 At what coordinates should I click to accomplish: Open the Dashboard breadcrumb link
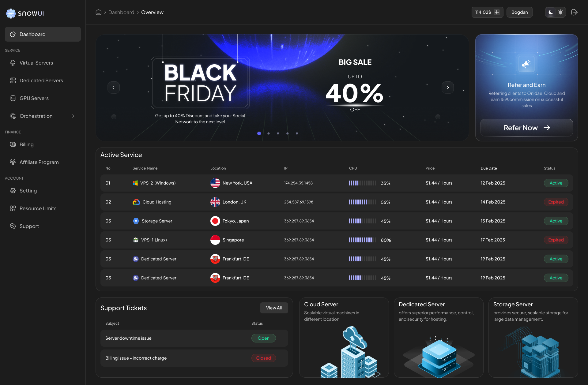[121, 12]
